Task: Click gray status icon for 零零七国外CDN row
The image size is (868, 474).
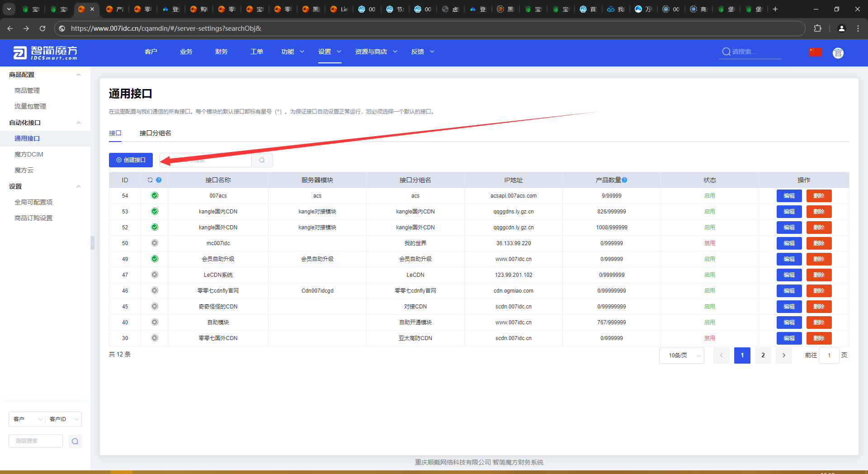Action: coord(155,338)
